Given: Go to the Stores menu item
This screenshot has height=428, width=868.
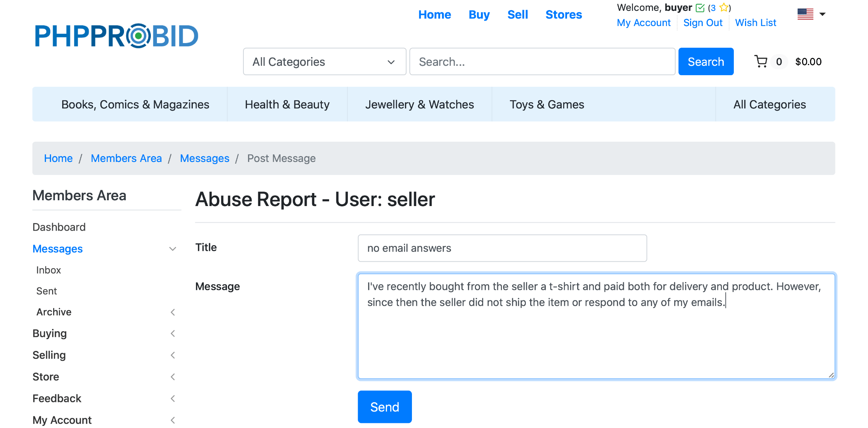Looking at the screenshot, I should 563,14.
